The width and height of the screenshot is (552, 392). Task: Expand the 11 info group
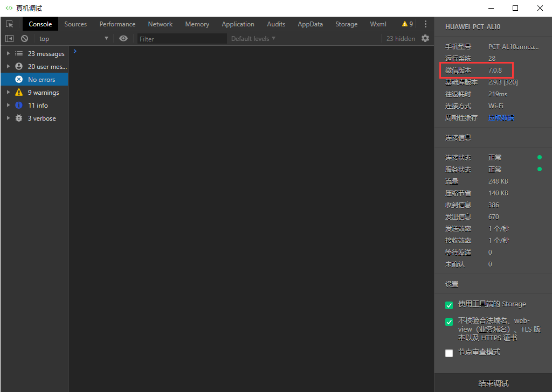[x=9, y=105]
